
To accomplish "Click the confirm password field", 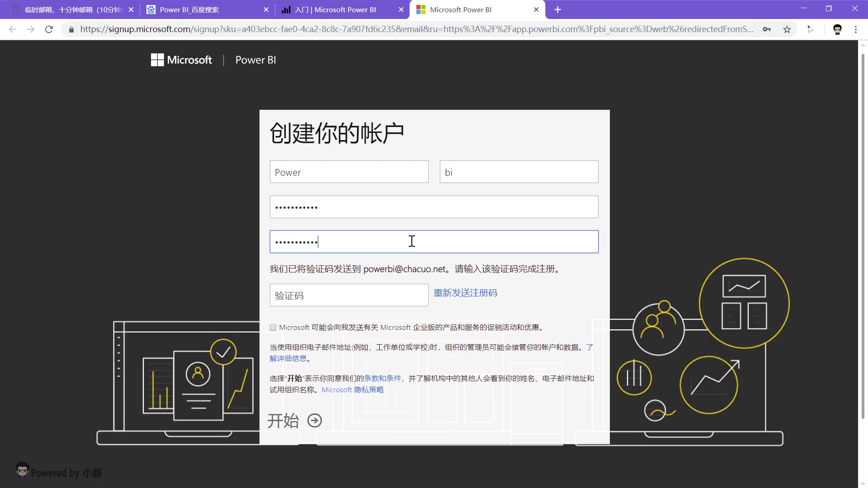I will click(x=434, y=242).
